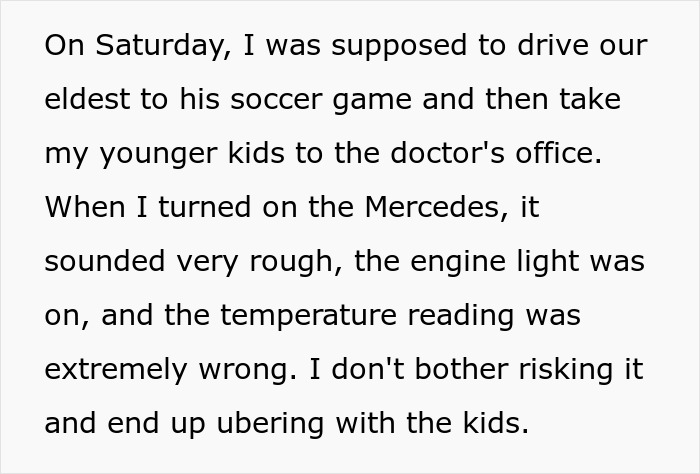Click the word "supposed"
The width and height of the screenshot is (700, 474).
(393, 46)
